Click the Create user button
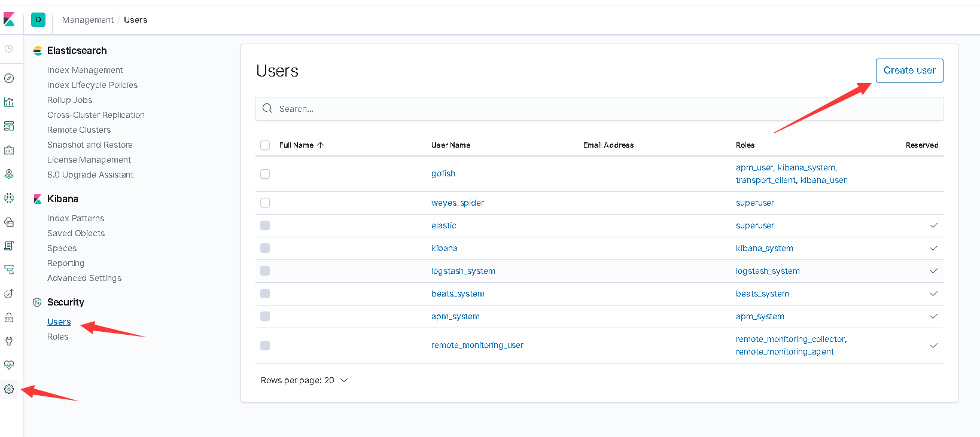Screen dimensions: 980x437 (x=909, y=71)
